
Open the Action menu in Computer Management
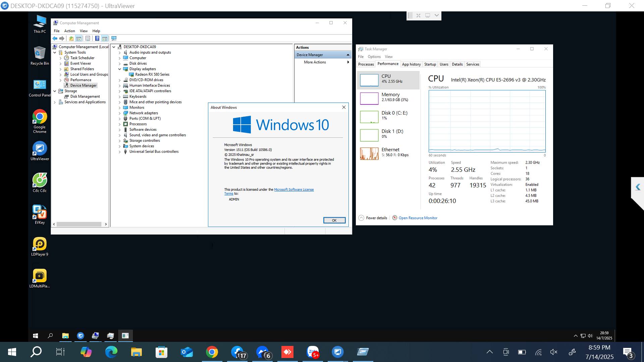coord(69,31)
